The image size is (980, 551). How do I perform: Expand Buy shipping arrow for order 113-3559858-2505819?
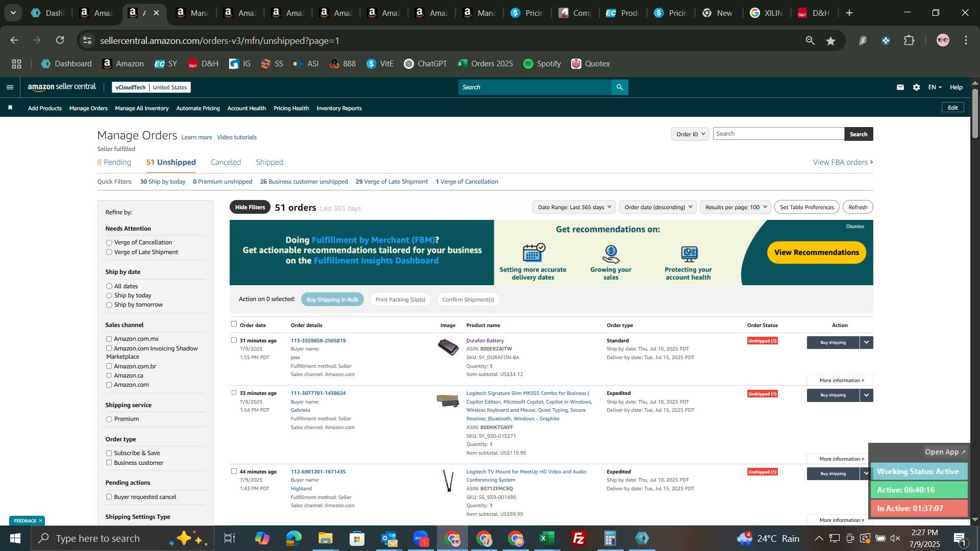[x=866, y=343]
